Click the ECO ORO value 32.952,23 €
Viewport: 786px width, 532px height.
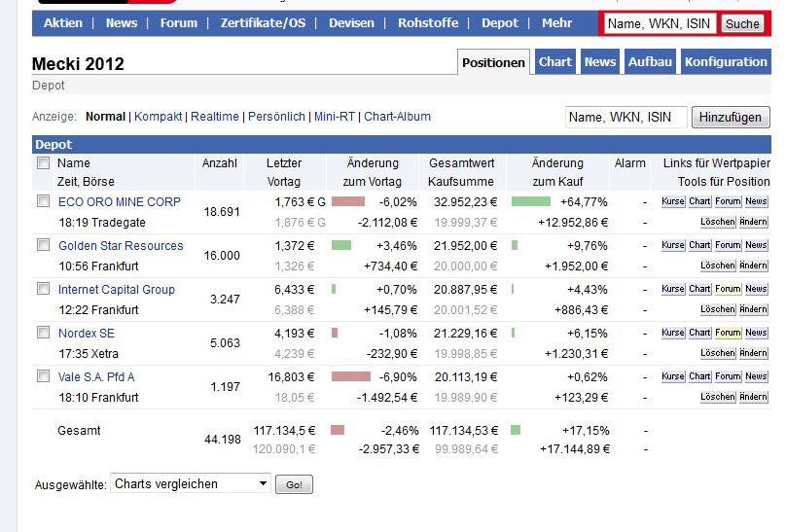pos(465,202)
